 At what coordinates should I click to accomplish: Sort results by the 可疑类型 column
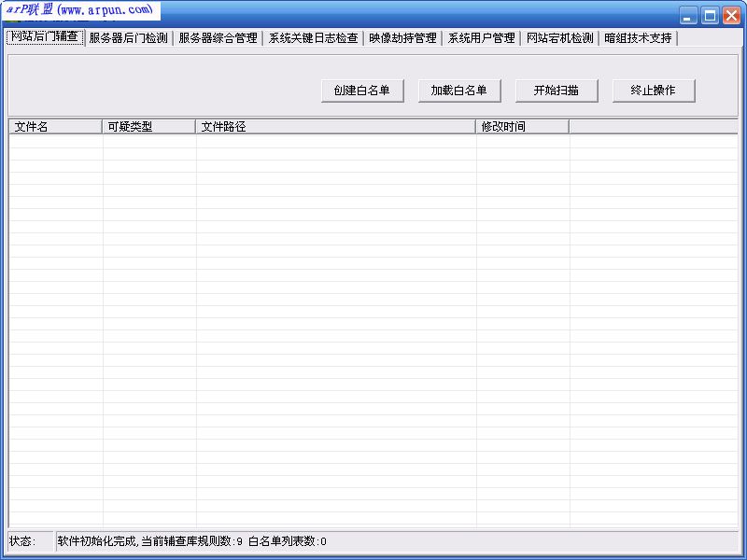(x=145, y=126)
